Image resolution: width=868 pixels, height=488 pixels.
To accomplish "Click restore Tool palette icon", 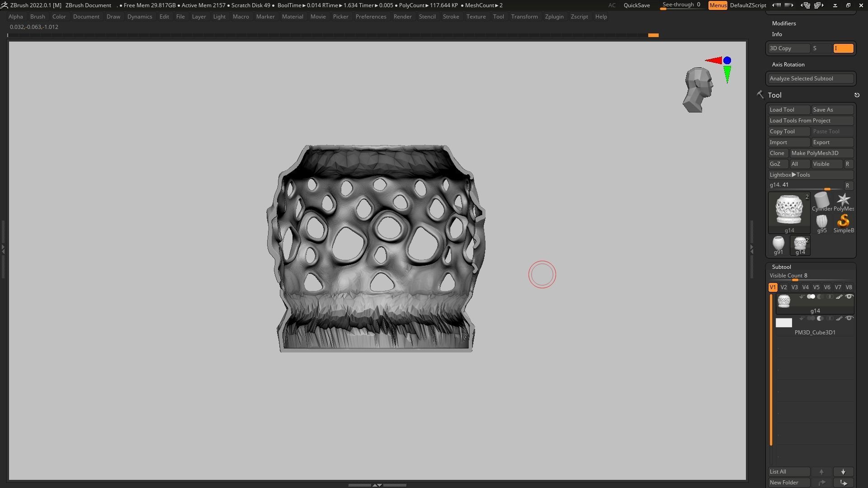I will point(857,95).
